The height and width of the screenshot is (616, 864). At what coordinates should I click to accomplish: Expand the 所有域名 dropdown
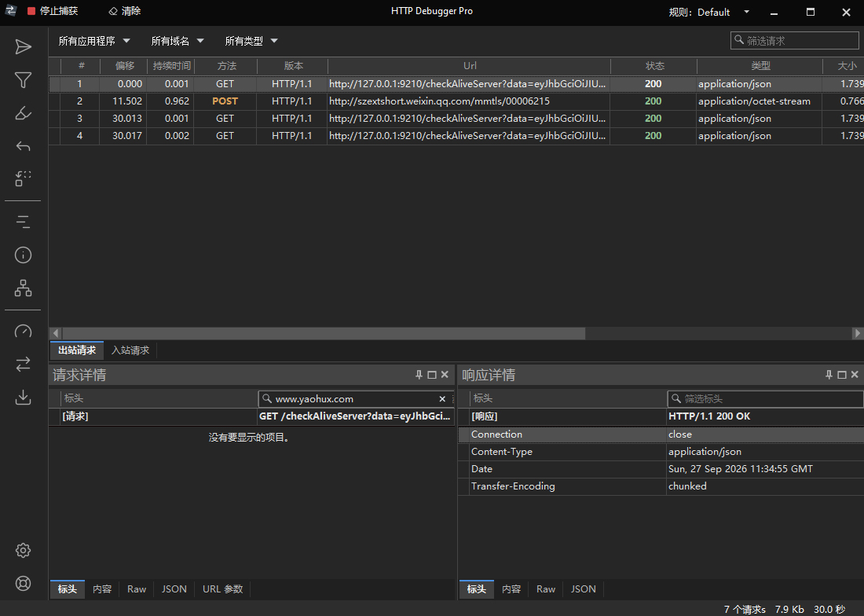point(178,41)
